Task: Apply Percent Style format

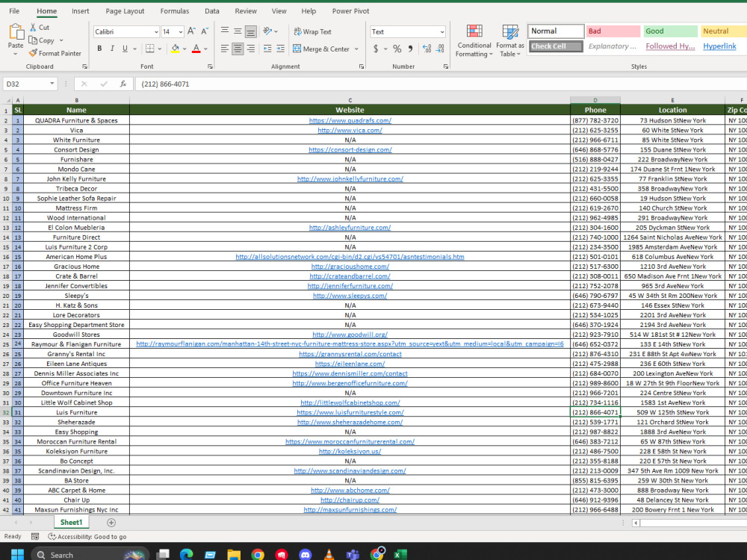Action: coord(397,49)
